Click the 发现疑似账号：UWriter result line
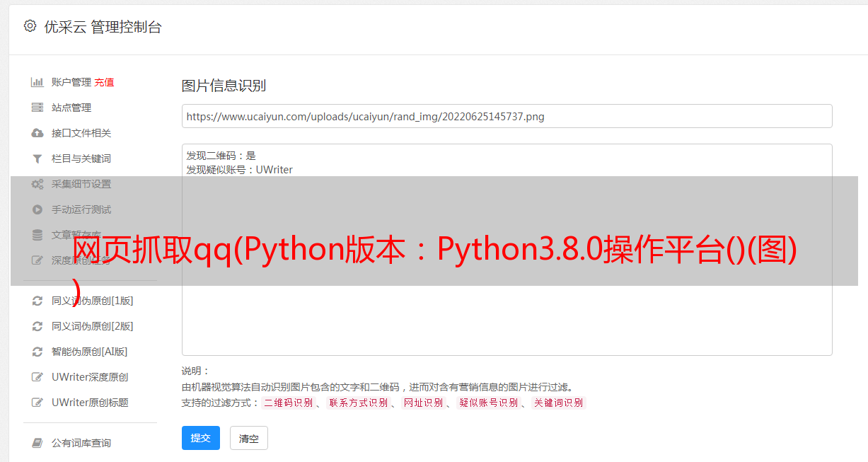Screen dimensions: 868x462 239,170
